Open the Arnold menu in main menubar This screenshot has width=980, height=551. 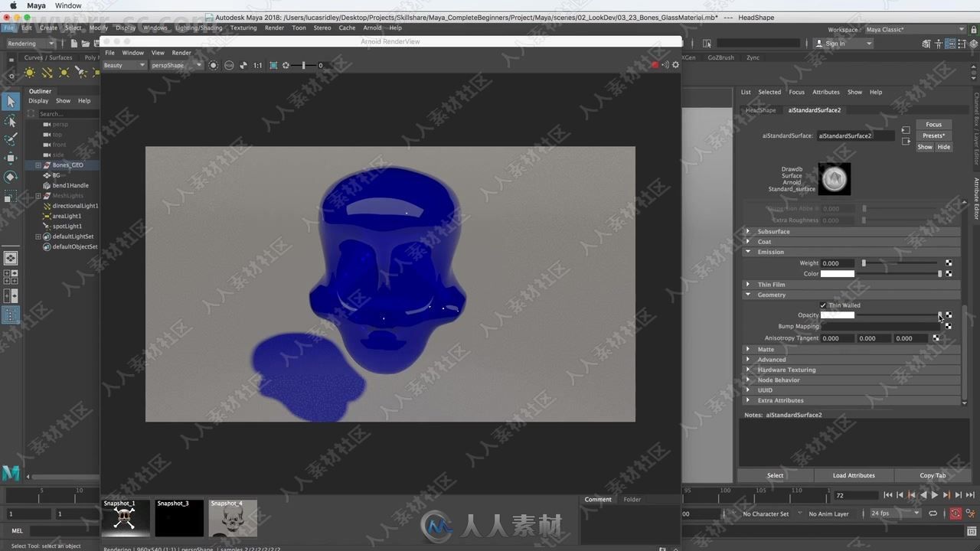pyautogui.click(x=372, y=28)
